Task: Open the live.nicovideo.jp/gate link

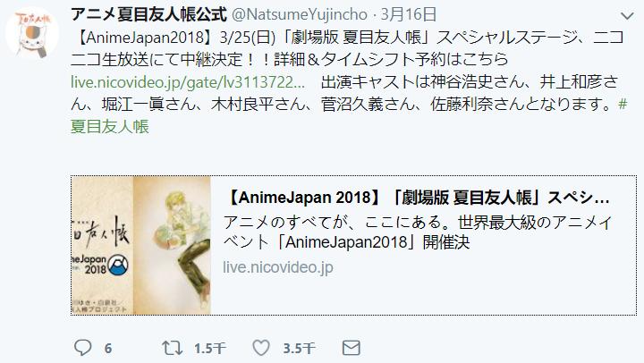Action: (188, 82)
